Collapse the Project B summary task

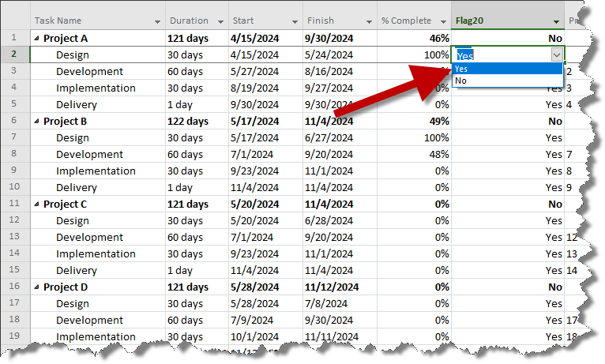pyautogui.click(x=36, y=121)
